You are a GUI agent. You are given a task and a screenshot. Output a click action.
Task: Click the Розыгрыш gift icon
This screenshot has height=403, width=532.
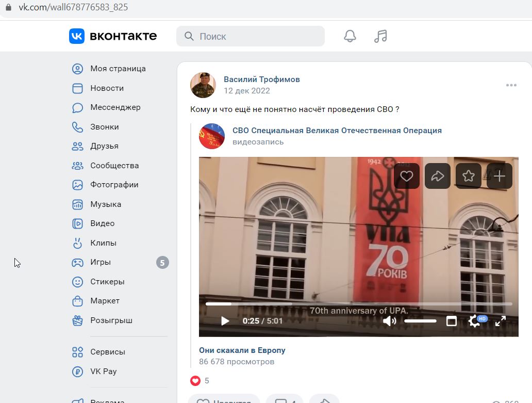77,320
